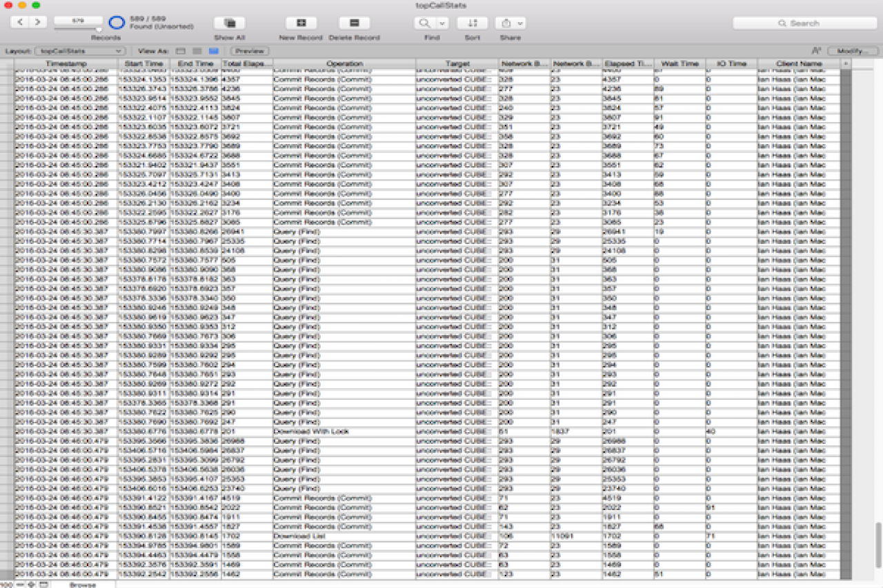The image size is (883, 588).
Task: Click the total elapsed cell 26988
Action: [x=247, y=441]
